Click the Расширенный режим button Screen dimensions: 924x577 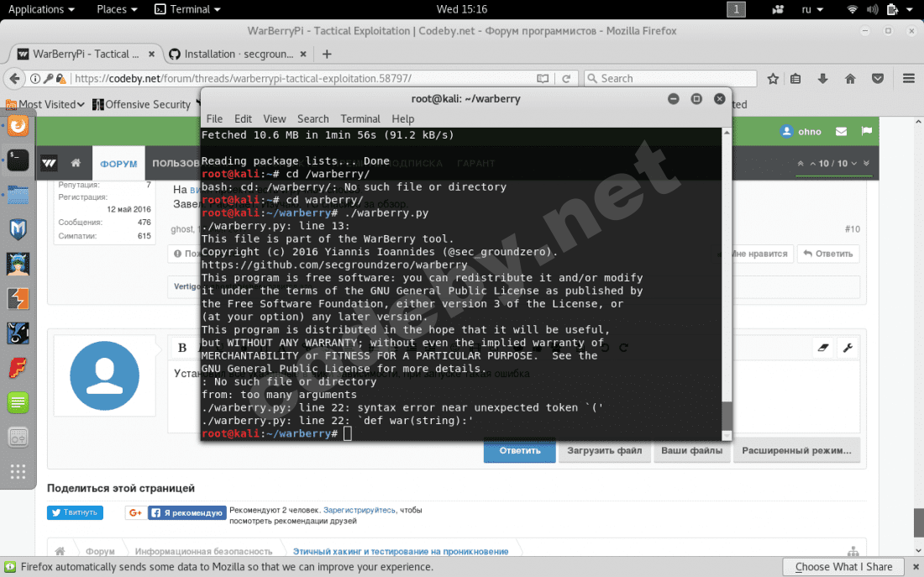[x=796, y=451]
